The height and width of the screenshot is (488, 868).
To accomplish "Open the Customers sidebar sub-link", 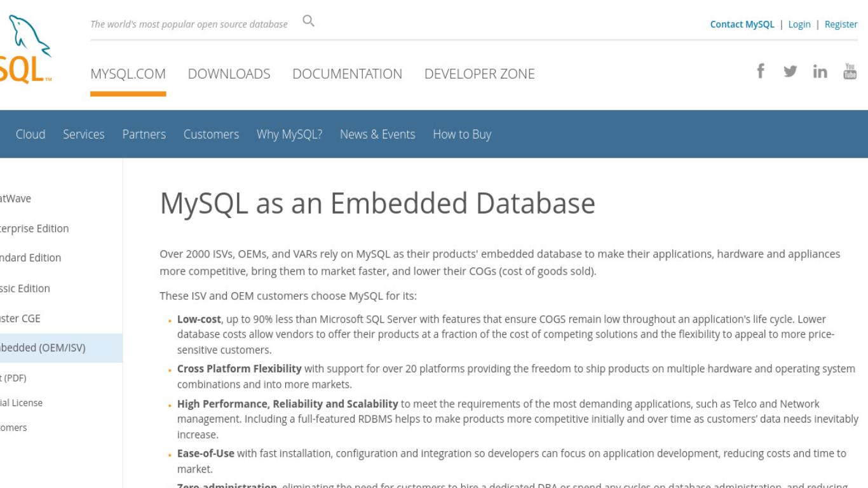I will pos(13,428).
